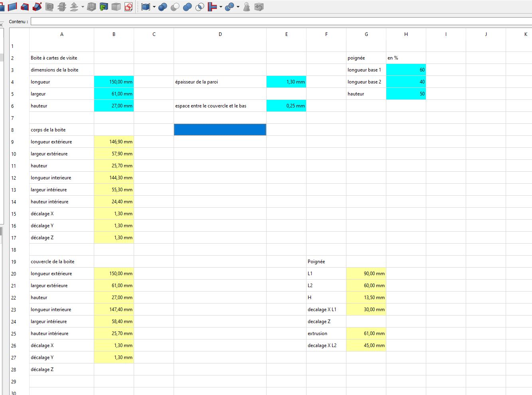This screenshot has width=532, height=395.
Task: Open the Check geometry tool
Action: tap(247, 7)
